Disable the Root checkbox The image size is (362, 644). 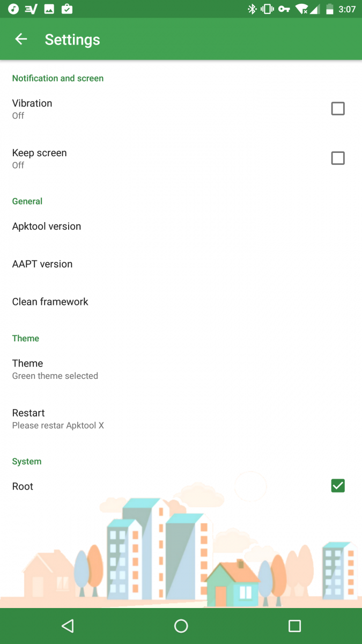pyautogui.click(x=338, y=486)
